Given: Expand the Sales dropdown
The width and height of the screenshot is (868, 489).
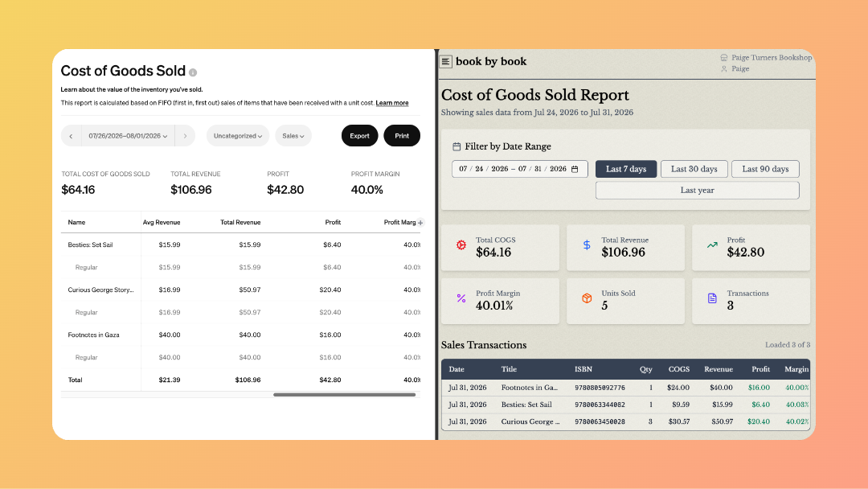Looking at the screenshot, I should 293,136.
